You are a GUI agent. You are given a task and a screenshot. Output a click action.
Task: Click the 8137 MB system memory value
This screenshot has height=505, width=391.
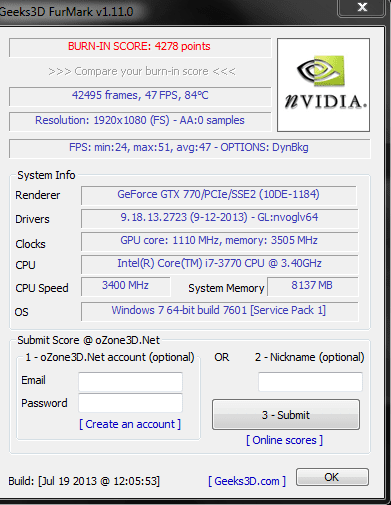[x=312, y=286]
